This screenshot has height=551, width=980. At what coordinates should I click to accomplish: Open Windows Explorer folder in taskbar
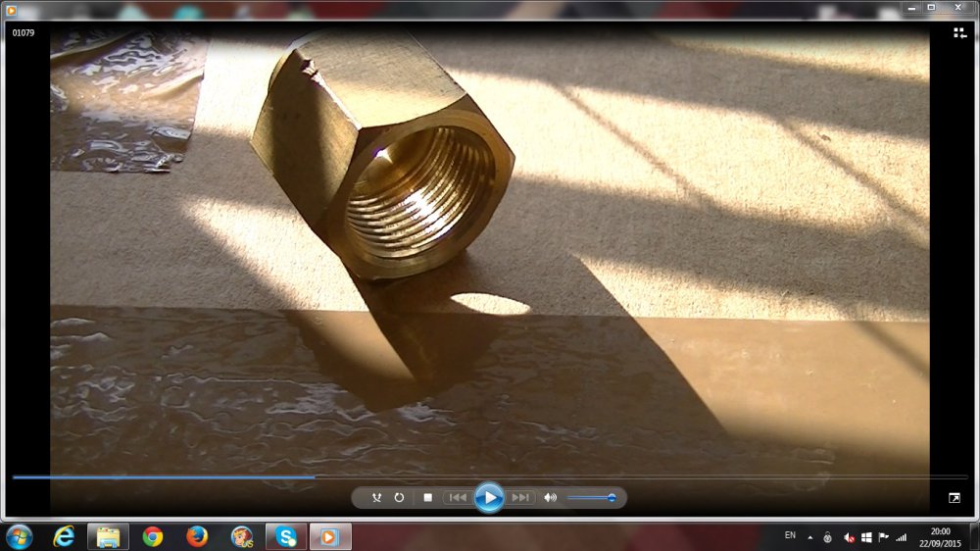[x=108, y=536]
